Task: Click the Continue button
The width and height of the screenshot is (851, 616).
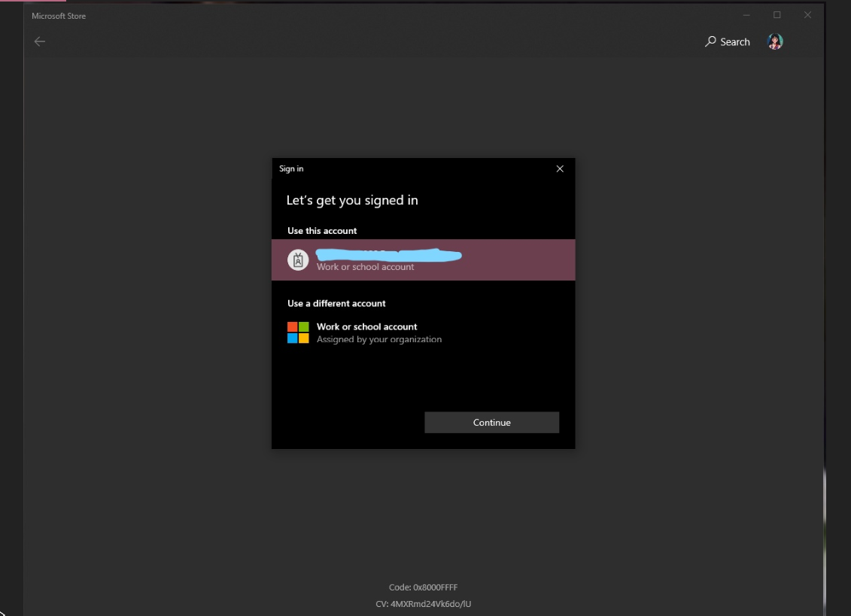Action: point(491,422)
